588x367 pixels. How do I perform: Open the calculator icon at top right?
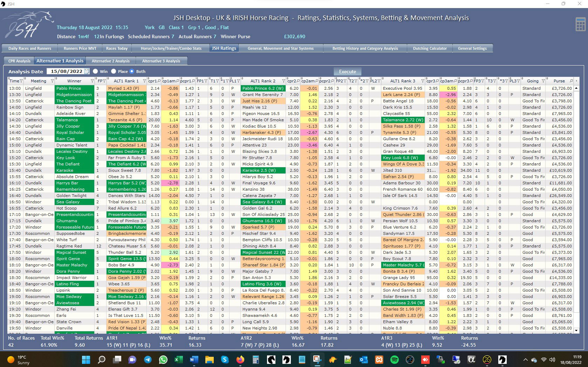click(x=580, y=25)
